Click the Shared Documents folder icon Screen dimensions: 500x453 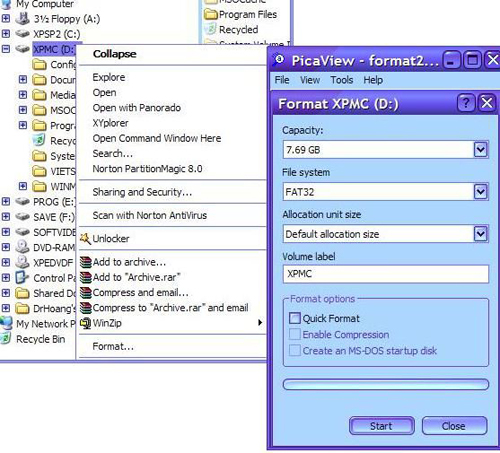pos(23,293)
